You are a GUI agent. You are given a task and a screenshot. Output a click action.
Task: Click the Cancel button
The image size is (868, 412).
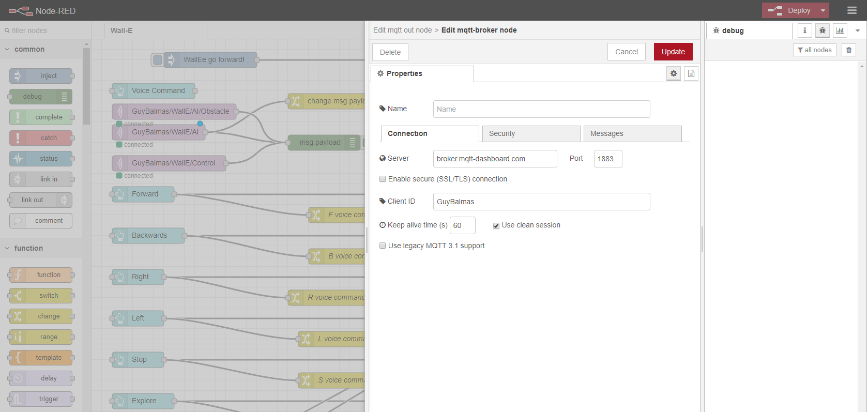[x=627, y=52]
